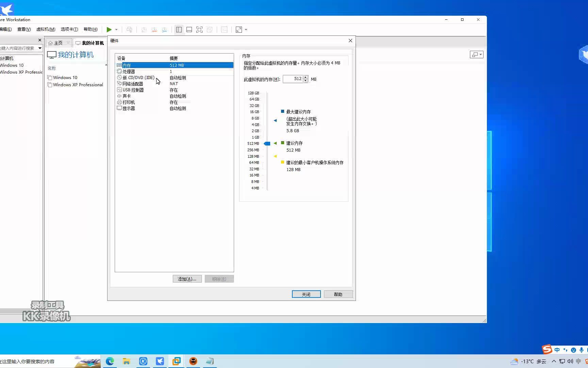Select Windows 10 in the library tree
The image size is (588, 368).
tap(12, 65)
